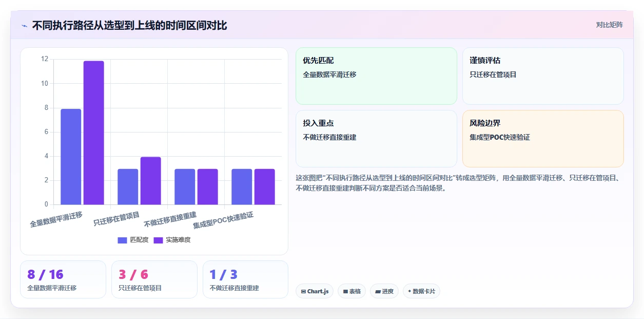644x319 pixels.
Task: Click the sparkle icon in 数据卡片 tag
Action: pyautogui.click(x=409, y=291)
